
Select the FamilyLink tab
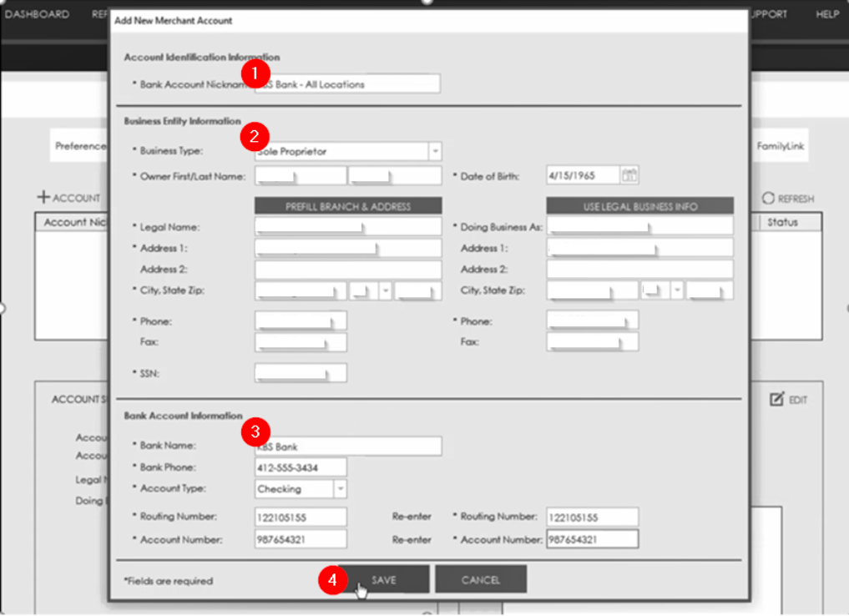pos(780,145)
